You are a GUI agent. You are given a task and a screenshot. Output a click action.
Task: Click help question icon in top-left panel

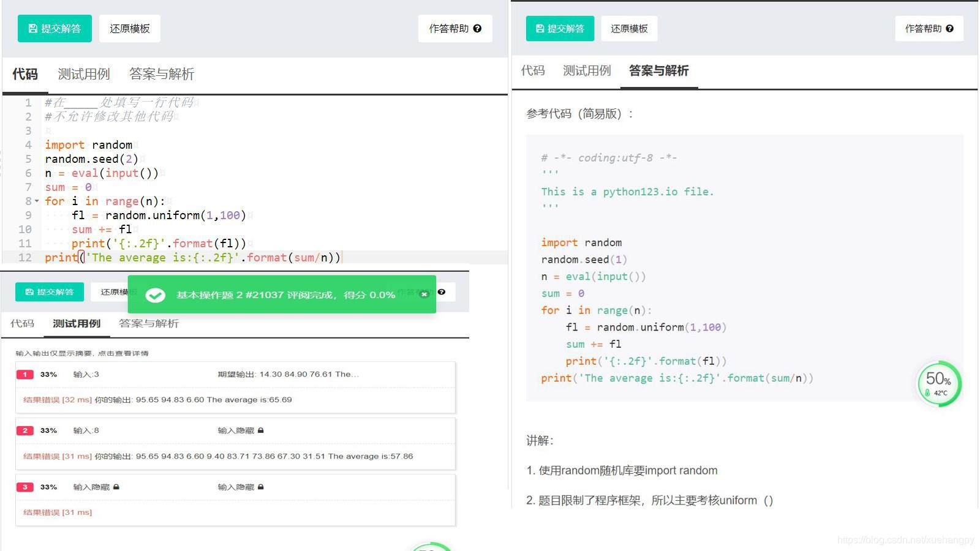pyautogui.click(x=477, y=29)
